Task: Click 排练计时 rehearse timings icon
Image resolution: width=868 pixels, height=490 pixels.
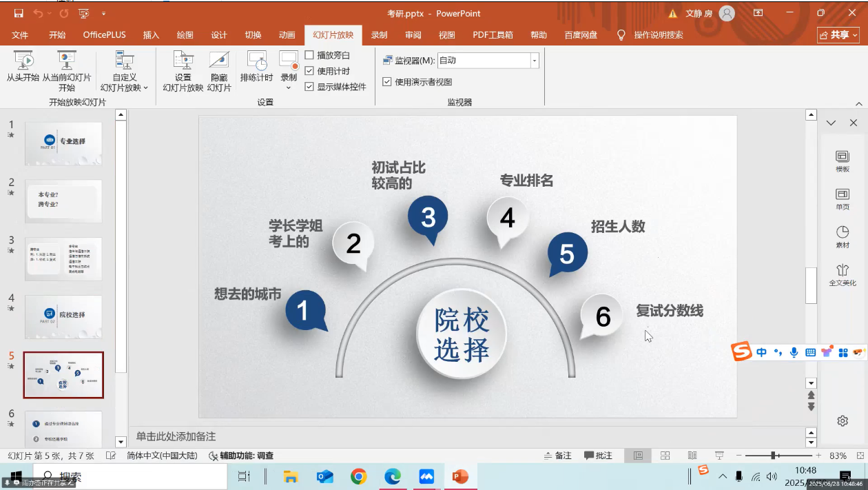Action: tap(256, 61)
